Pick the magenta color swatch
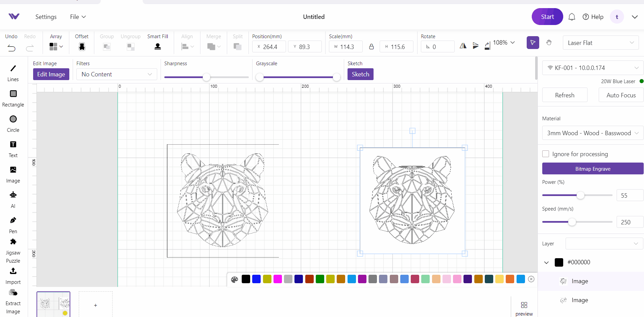This screenshot has width=644, height=317. (278, 279)
